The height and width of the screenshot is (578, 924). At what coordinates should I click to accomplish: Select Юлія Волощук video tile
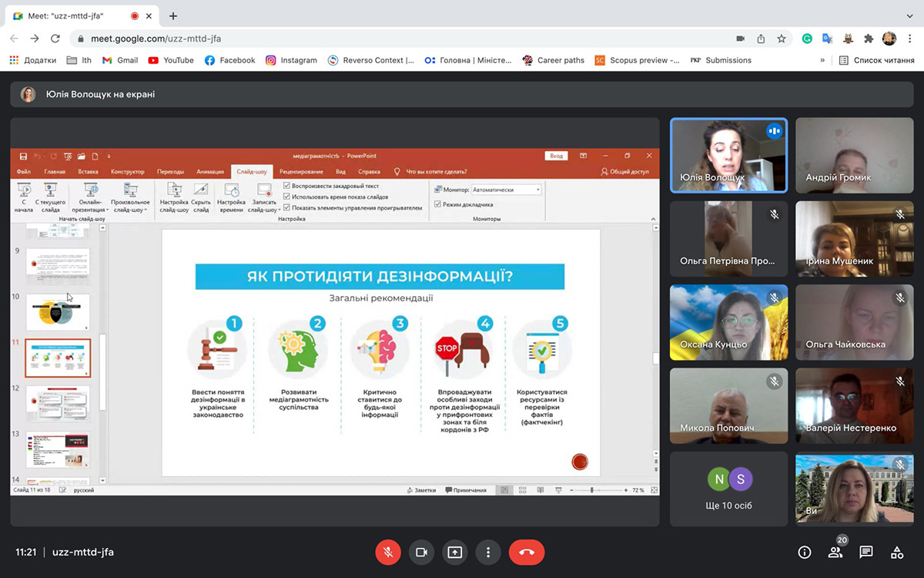pos(728,155)
